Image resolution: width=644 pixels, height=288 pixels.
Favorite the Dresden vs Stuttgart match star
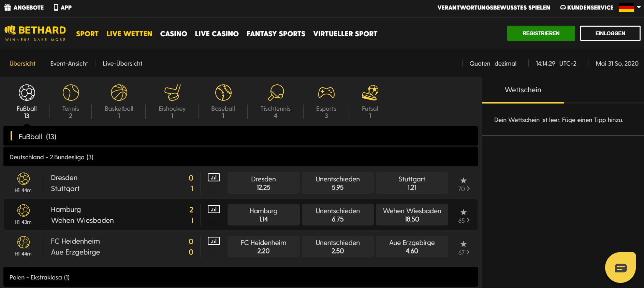pyautogui.click(x=464, y=180)
